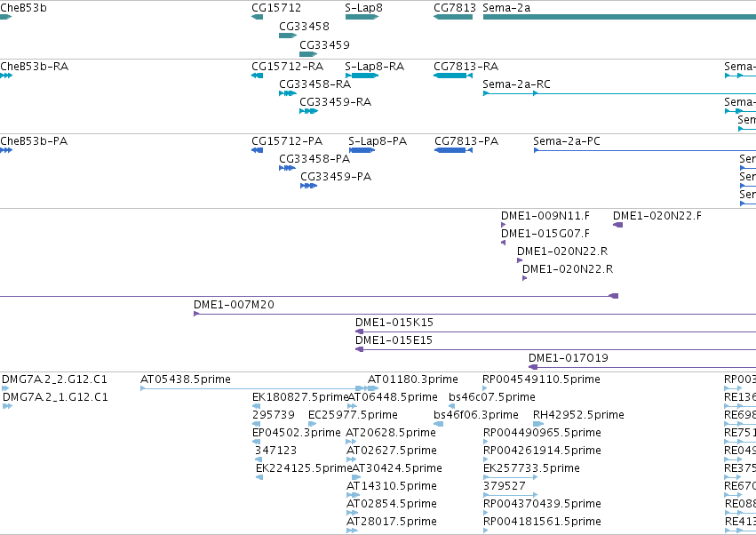Select the DME1-015G07.F label
The image size is (756, 535).
[x=545, y=234]
